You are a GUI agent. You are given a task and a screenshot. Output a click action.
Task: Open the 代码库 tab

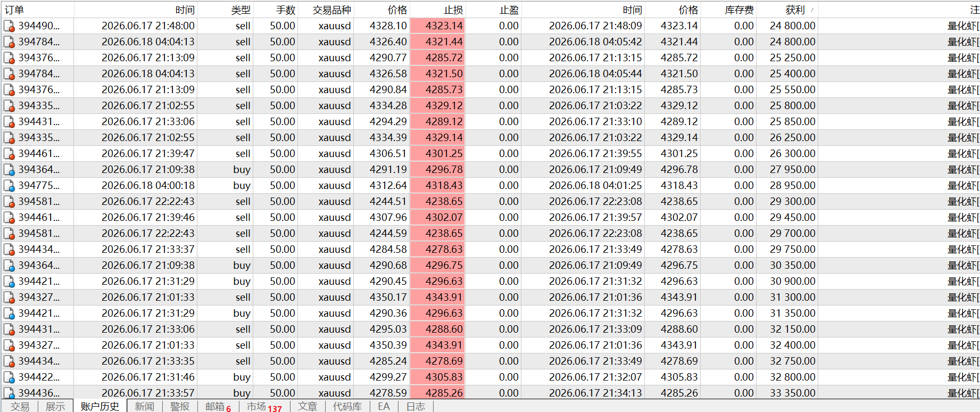[x=347, y=406]
